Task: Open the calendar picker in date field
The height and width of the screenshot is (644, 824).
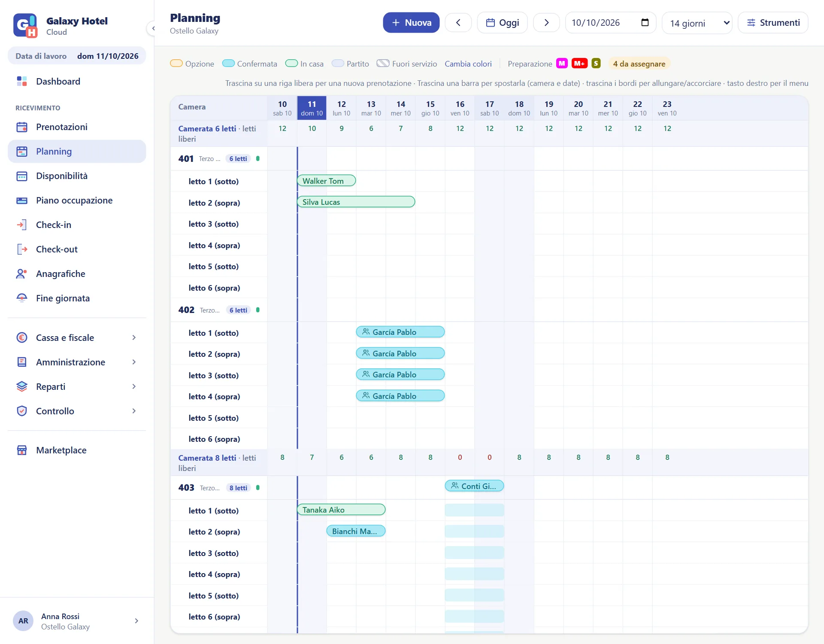Action: coord(645,22)
